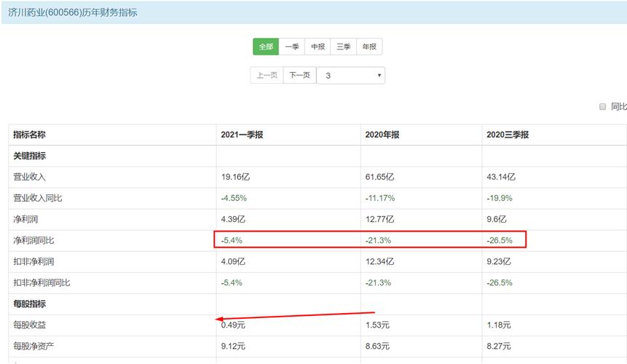This screenshot has height=364, width=627.
Task: Select the 每股净资产 row label
Action: 33,346
